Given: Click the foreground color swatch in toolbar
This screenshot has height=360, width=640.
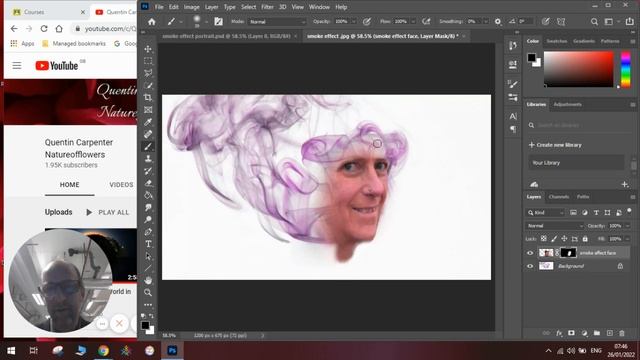Looking at the screenshot, I should [x=145, y=325].
